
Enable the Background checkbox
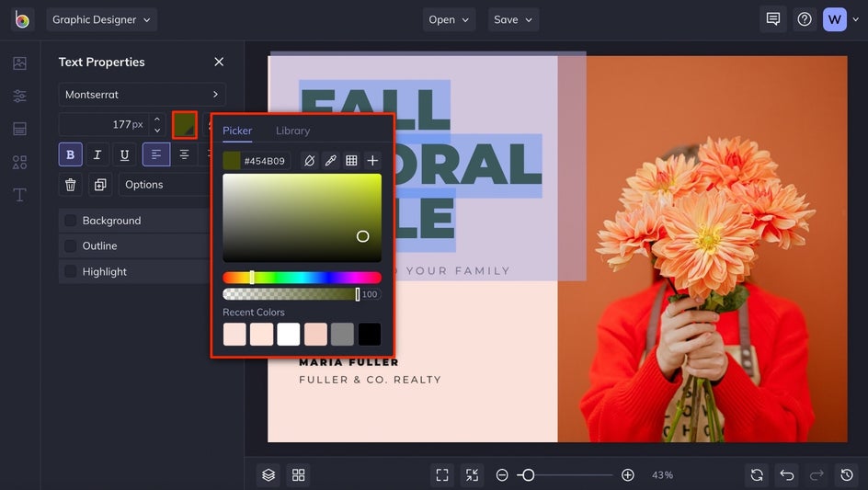70,221
